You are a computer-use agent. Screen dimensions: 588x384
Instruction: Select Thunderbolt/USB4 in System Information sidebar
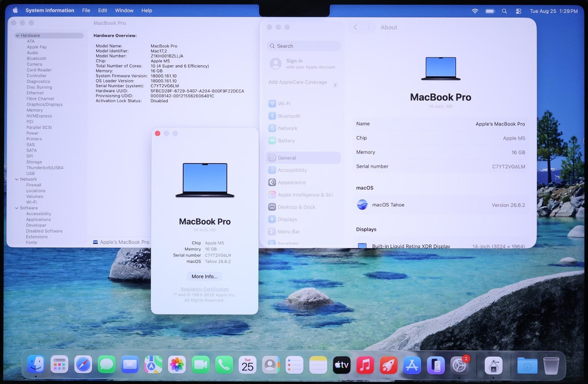pos(45,168)
